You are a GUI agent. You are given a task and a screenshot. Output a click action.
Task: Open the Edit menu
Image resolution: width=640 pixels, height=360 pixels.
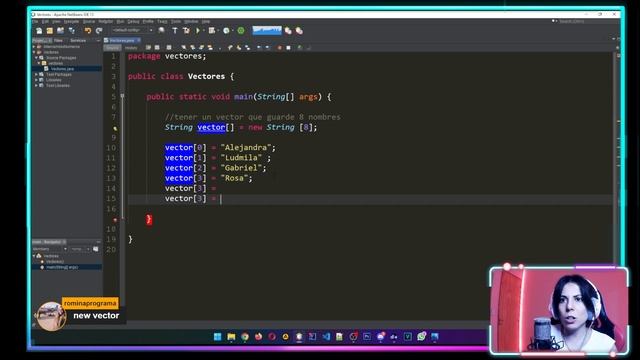click(45, 21)
